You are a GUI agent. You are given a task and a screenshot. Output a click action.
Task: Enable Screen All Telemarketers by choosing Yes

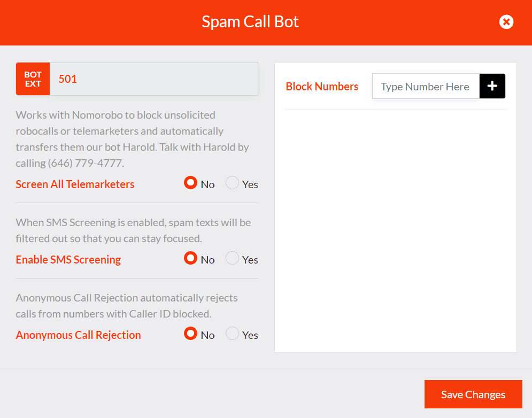click(232, 182)
